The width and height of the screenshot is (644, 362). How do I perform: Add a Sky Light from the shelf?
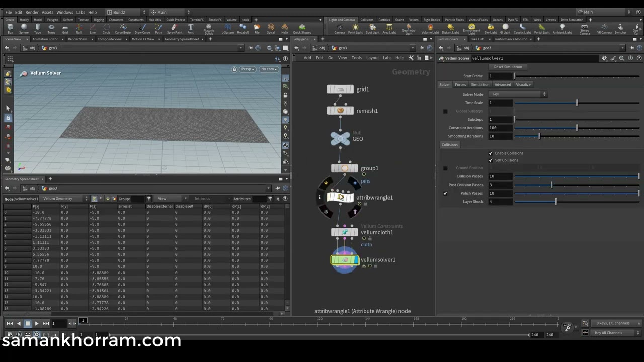click(491, 28)
